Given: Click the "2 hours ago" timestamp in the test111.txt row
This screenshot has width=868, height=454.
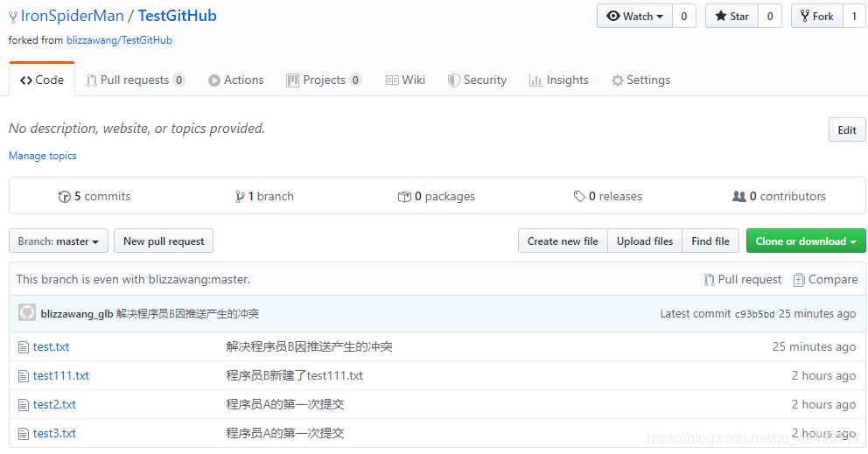Looking at the screenshot, I should [823, 375].
